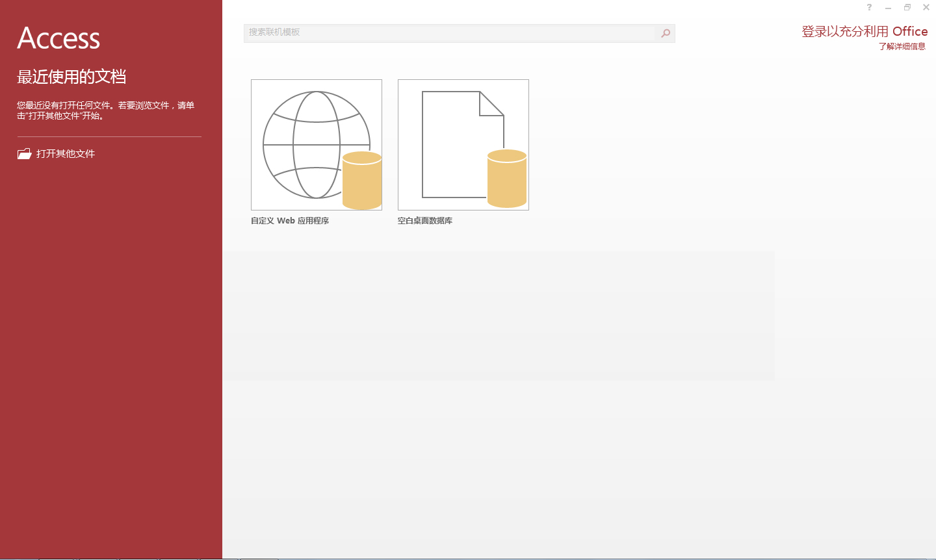The image size is (936, 560).
Task: Click the orange cylinder in the Web app thumbnail
Action: click(x=361, y=179)
